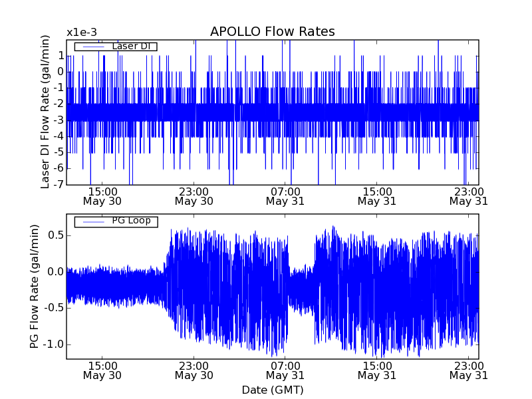Click 15:00 May 31 tick under PG Loop plot
Viewport: 532px width, 399px height.
(377, 370)
